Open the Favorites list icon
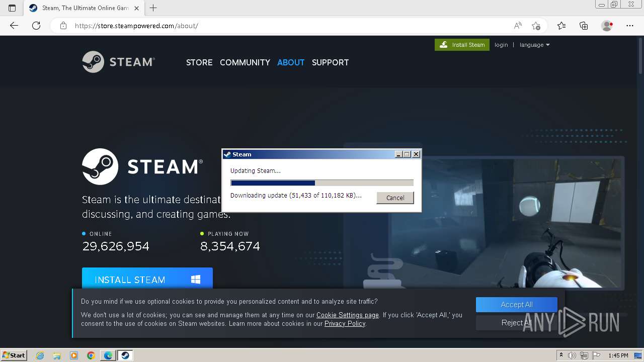The image size is (644, 362). point(561,26)
